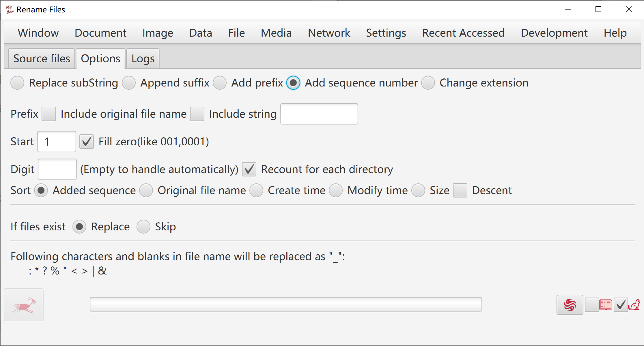Viewport: 644px width, 346px height.
Task: Switch to the Source files tab
Action: (x=42, y=59)
